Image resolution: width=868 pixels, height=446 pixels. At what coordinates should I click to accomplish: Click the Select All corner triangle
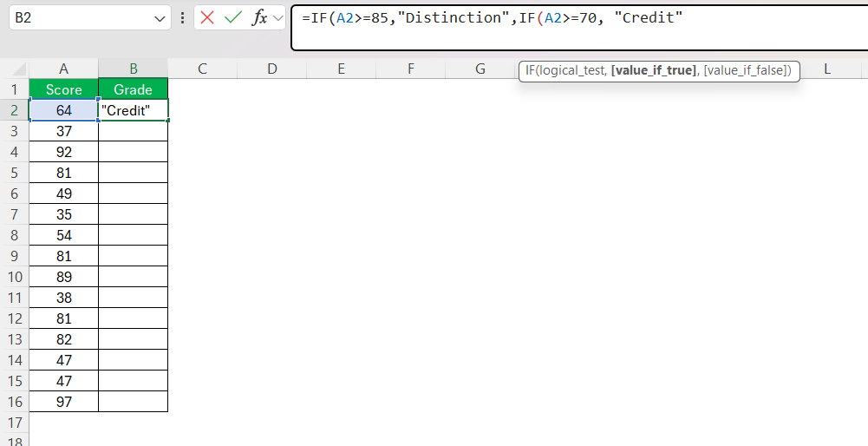point(19,69)
